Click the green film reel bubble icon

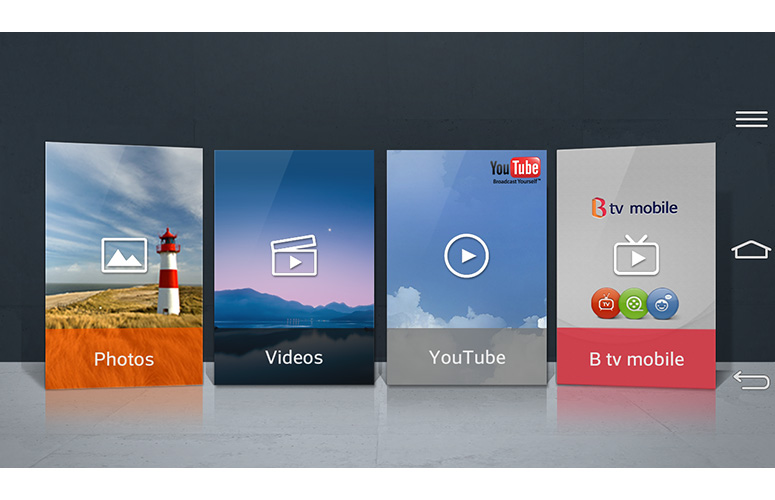[634, 303]
